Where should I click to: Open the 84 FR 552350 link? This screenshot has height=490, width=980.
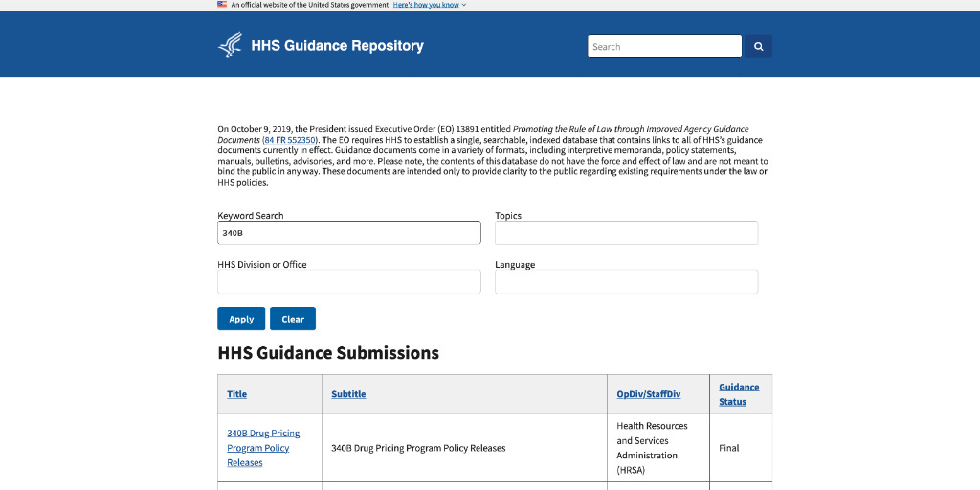(291, 140)
